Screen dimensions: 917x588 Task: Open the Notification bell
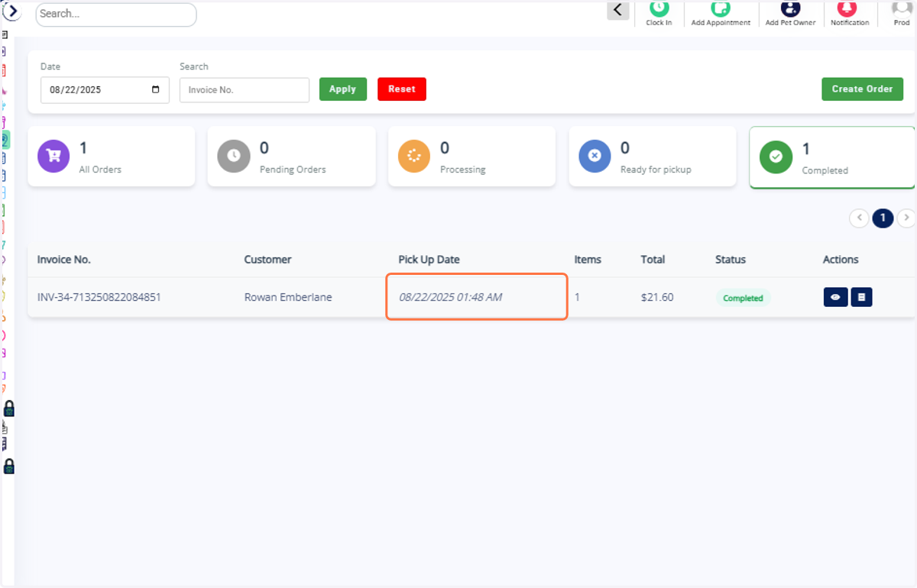(850, 14)
